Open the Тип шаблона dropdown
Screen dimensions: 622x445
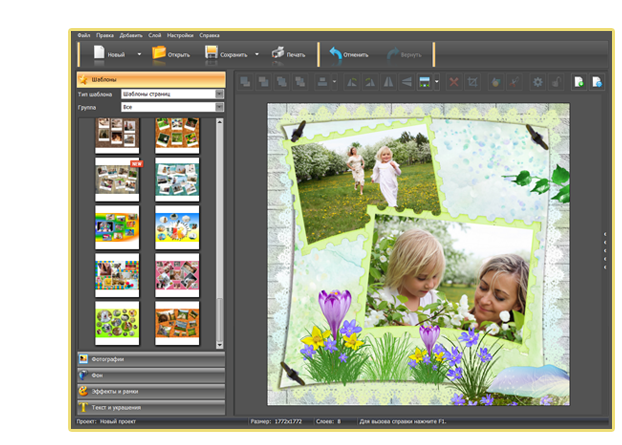coord(218,94)
